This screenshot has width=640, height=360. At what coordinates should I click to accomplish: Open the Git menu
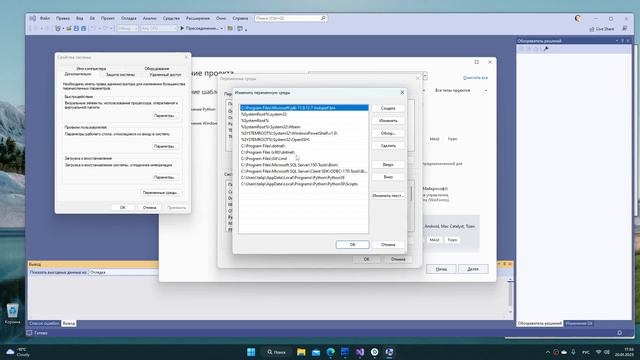click(92, 18)
